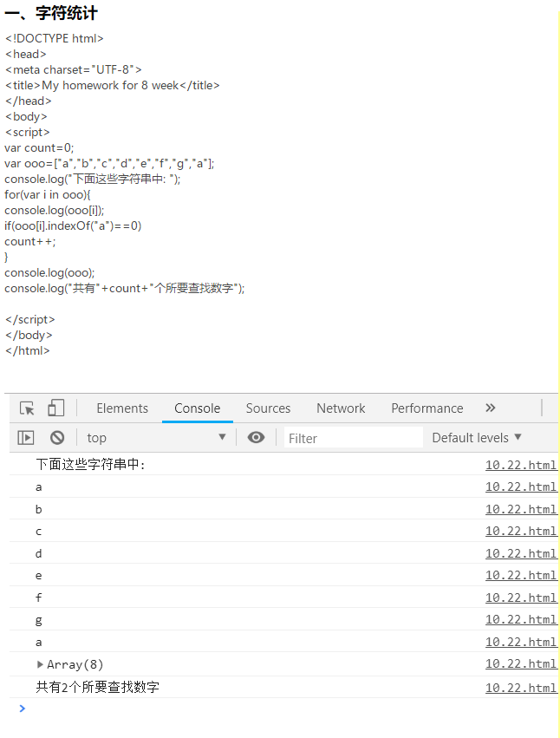Click the console output letter 'd'
This screenshot has height=738, width=560.
(x=39, y=553)
